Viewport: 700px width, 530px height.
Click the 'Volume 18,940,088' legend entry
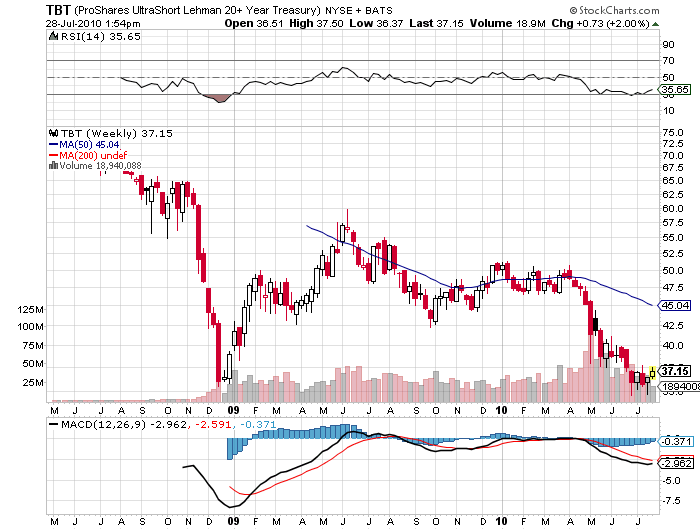point(100,166)
